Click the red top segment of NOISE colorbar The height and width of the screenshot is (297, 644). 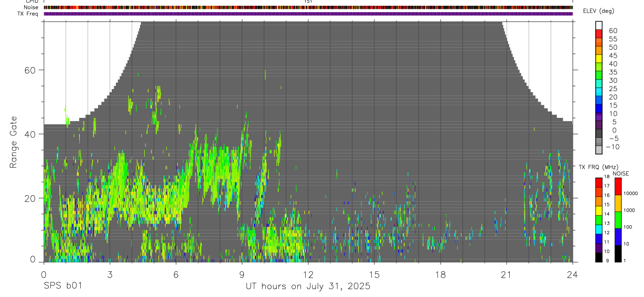618,186
